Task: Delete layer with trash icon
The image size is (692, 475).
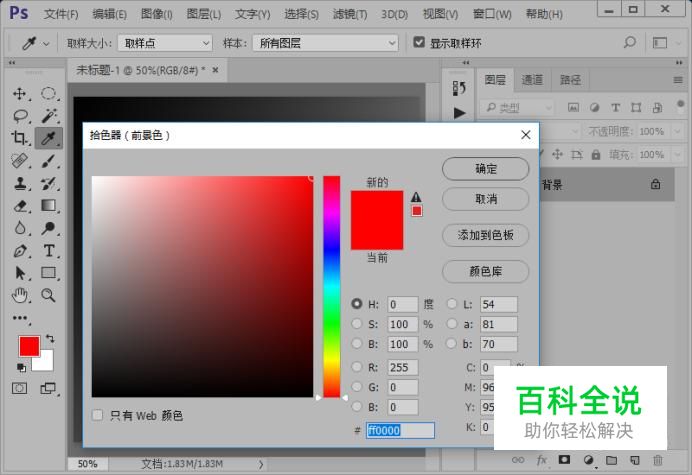Action: point(658,460)
